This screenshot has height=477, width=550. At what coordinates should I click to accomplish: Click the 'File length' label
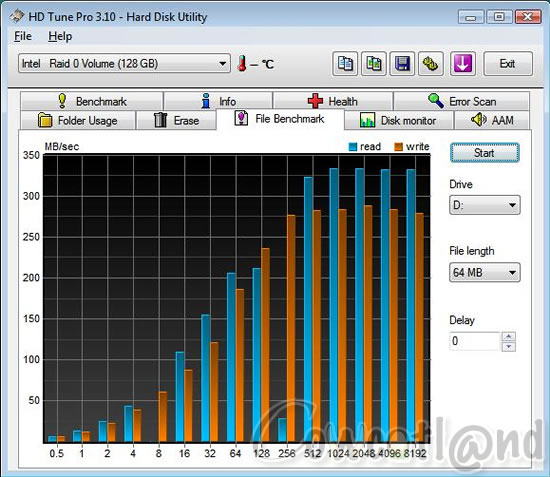point(472,251)
